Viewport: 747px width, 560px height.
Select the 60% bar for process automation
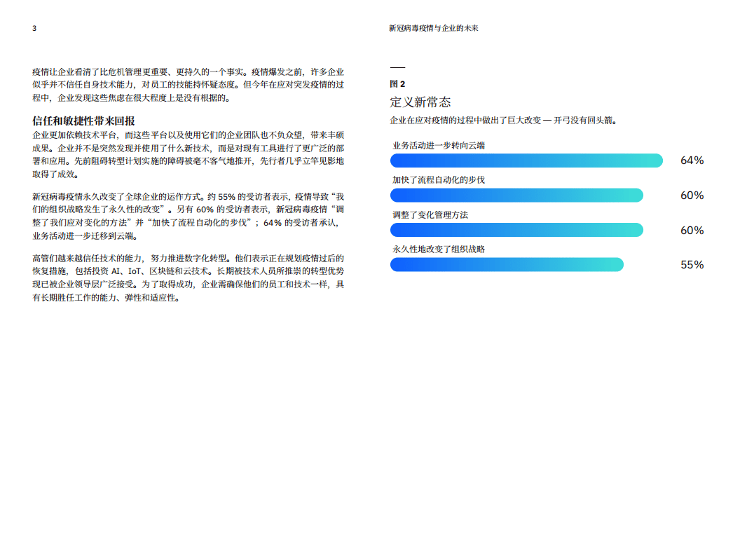pos(516,195)
